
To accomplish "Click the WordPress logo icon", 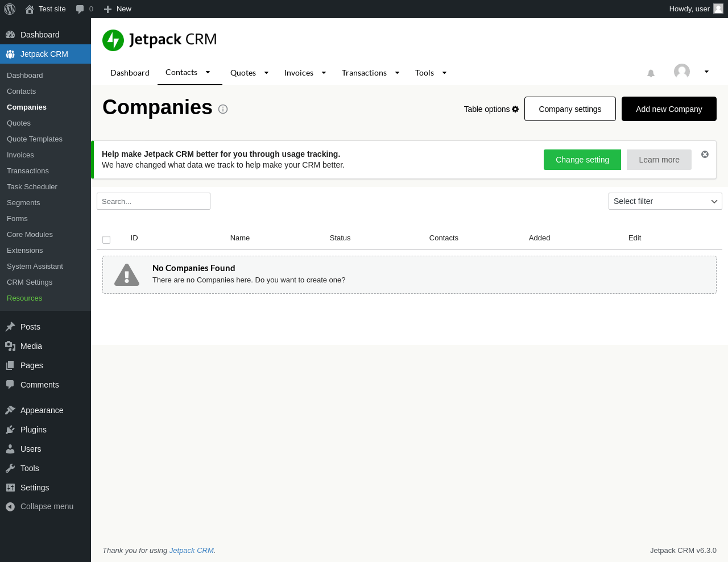I will point(10,9).
